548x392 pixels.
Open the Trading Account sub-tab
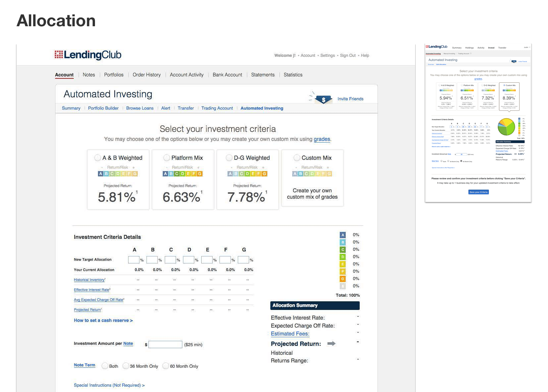(217, 108)
